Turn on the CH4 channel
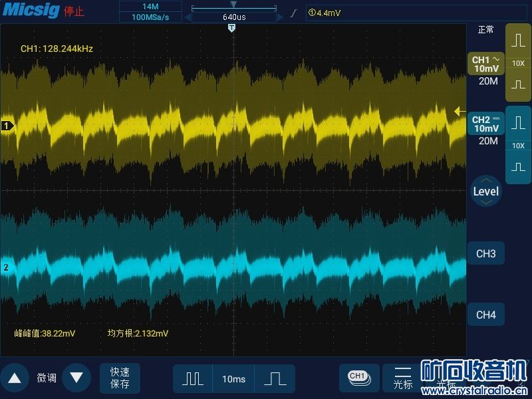This screenshot has height=399, width=532. (x=485, y=315)
